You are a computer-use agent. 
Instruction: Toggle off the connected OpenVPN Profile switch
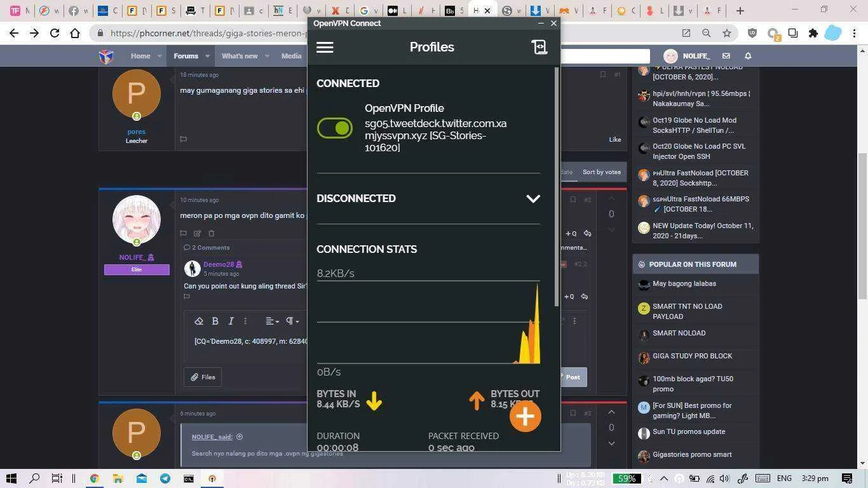coord(335,128)
